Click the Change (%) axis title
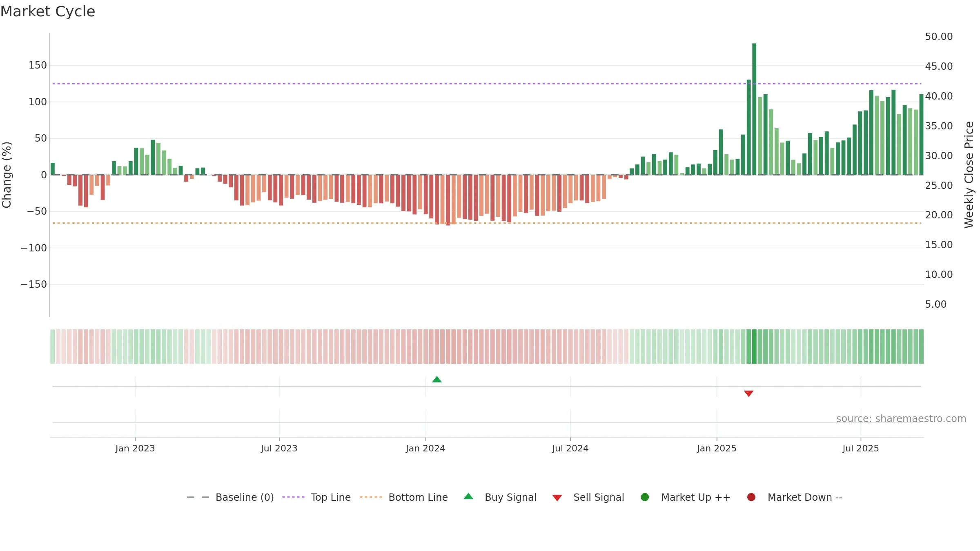This screenshot has width=980, height=551. [7, 175]
